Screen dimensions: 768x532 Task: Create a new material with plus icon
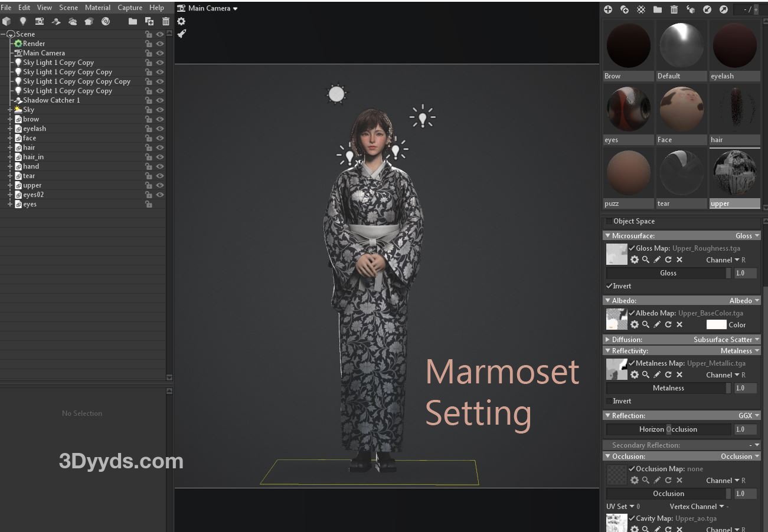coord(608,9)
